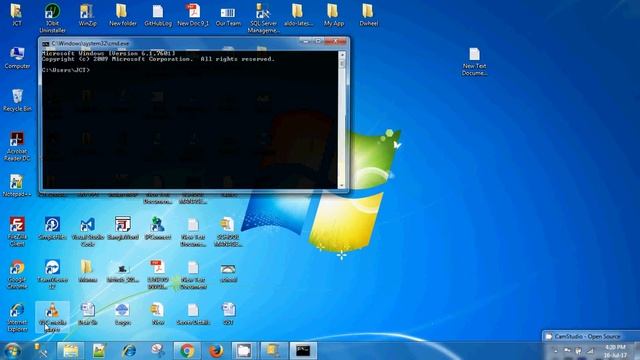Open Internet Explorer from the taskbar
The width and height of the screenshot is (640, 360).
[129, 351]
